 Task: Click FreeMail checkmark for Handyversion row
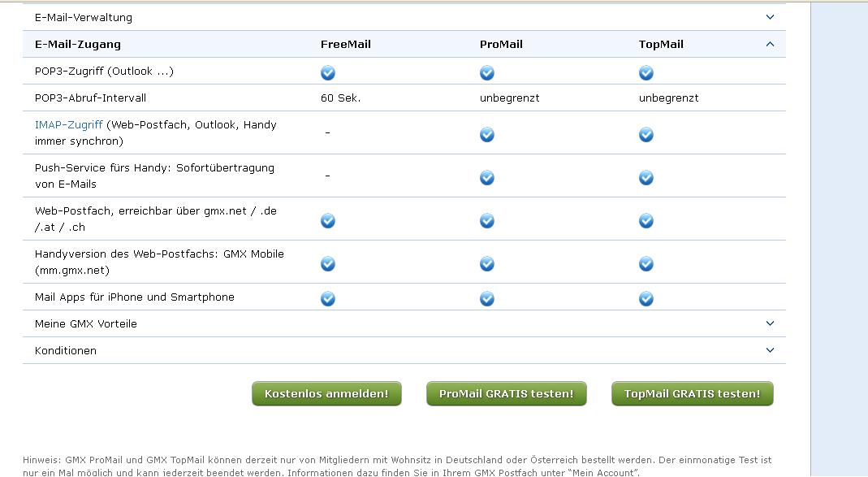point(328,264)
